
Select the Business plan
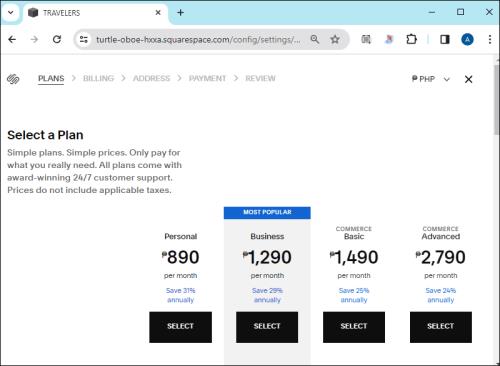tap(267, 327)
